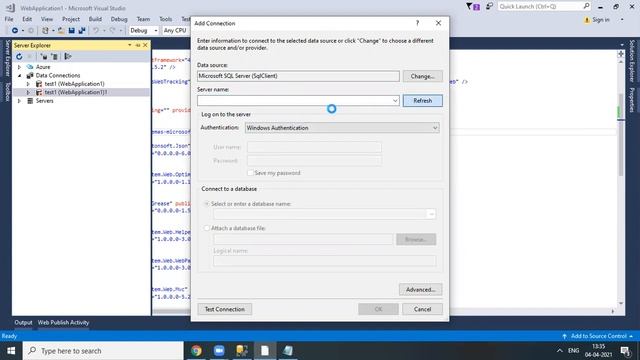This screenshot has width=640, height=360.
Task: Click the Refresh icon in Server Explorer toolbar
Action: 19,56
